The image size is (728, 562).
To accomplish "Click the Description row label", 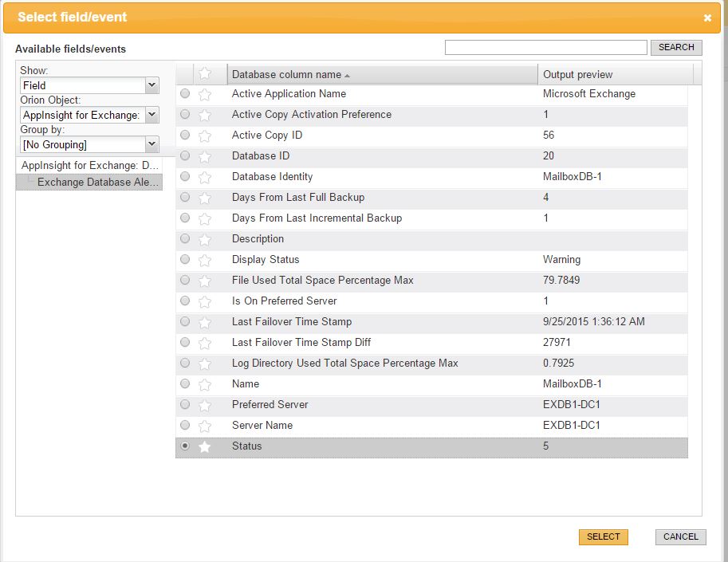I will coord(258,238).
